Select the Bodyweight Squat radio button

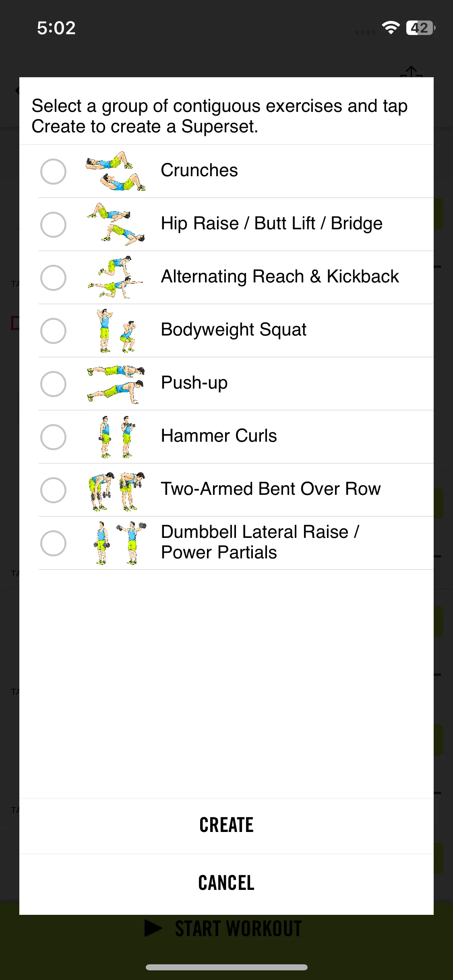point(53,331)
